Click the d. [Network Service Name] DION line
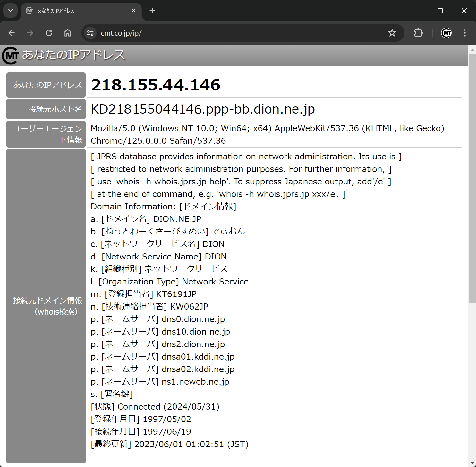 pyautogui.click(x=159, y=257)
